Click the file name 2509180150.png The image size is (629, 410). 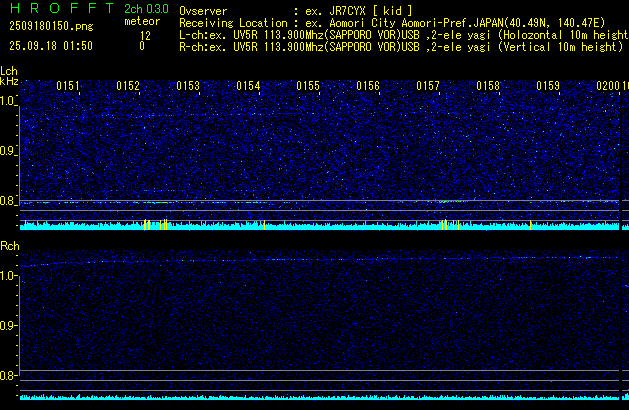pos(51,26)
